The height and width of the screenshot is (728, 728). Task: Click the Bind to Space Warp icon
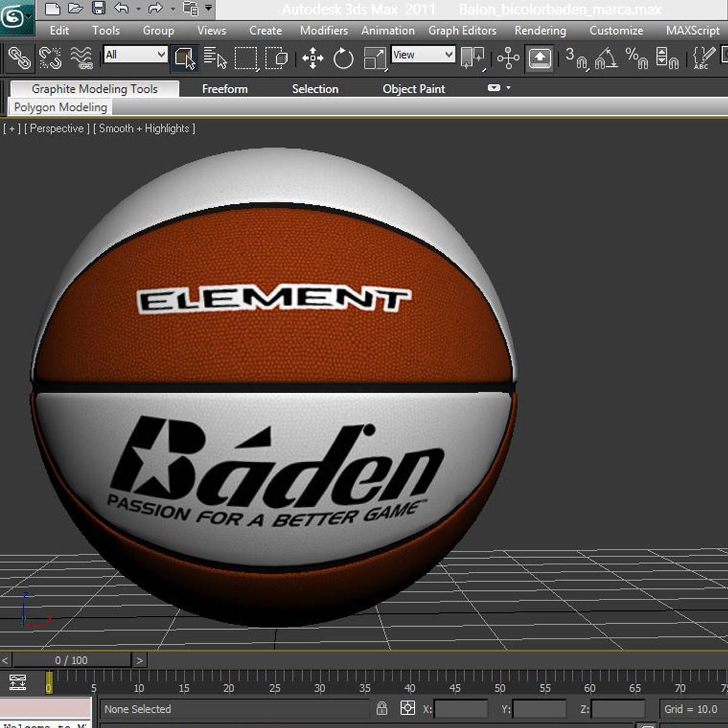81,58
